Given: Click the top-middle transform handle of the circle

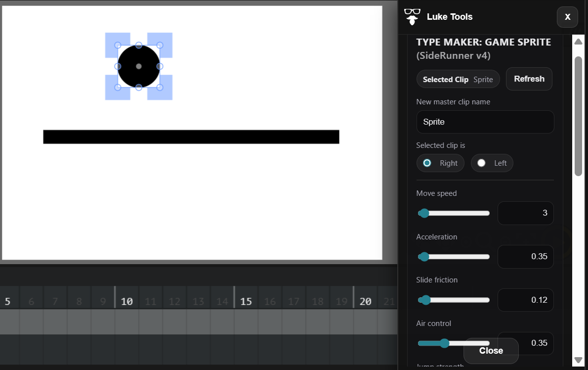Looking at the screenshot, I should pyautogui.click(x=139, y=45).
